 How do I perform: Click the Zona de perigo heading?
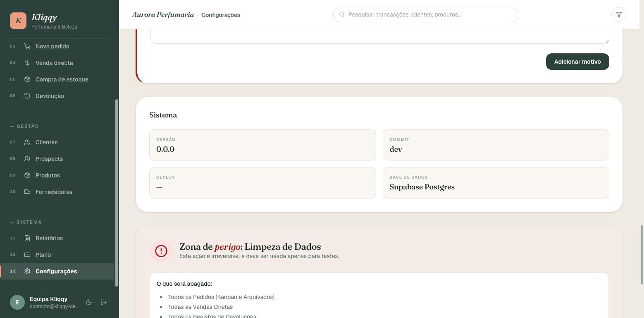click(x=250, y=247)
